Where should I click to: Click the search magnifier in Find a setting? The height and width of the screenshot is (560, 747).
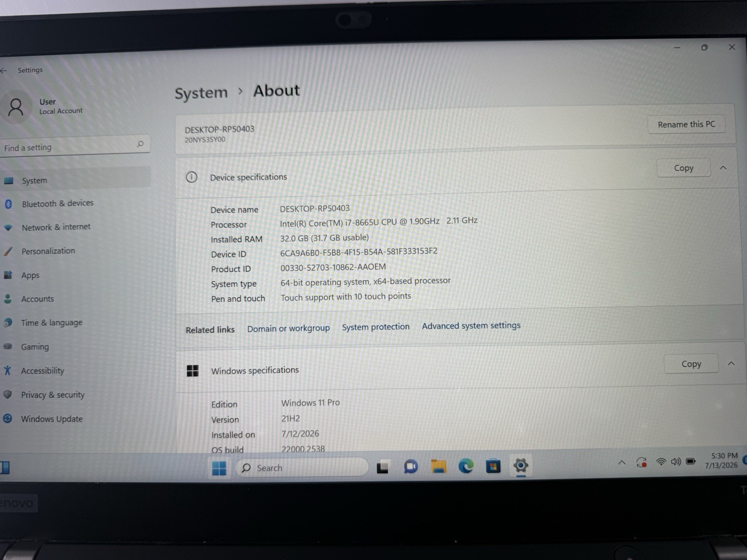coord(140,144)
